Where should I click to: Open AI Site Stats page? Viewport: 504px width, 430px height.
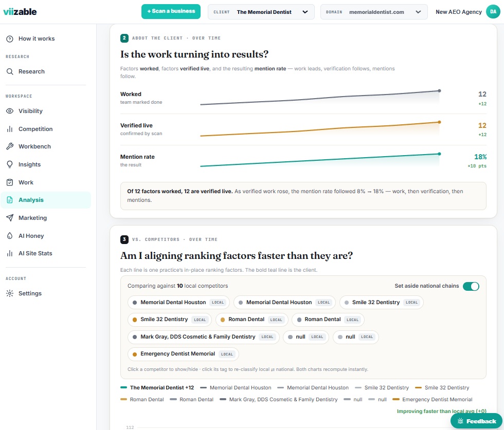(46, 253)
